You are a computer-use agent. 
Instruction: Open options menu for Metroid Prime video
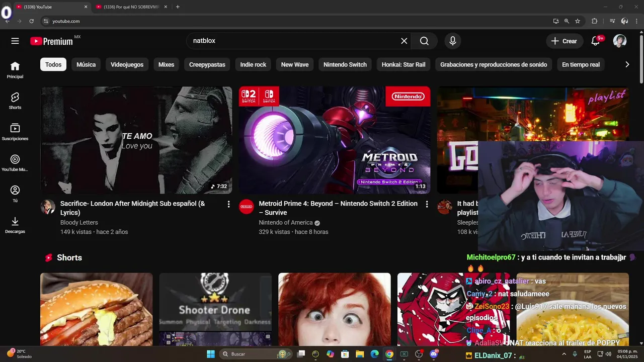[427, 204]
